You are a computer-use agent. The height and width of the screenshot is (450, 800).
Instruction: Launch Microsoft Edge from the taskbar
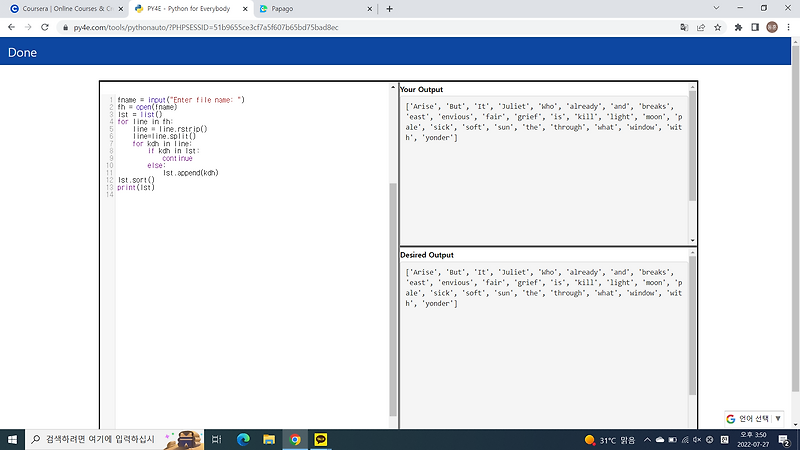(243, 439)
